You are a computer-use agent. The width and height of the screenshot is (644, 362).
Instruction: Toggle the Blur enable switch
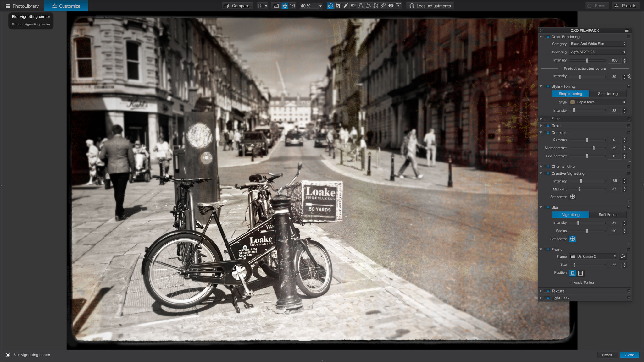pyautogui.click(x=547, y=207)
